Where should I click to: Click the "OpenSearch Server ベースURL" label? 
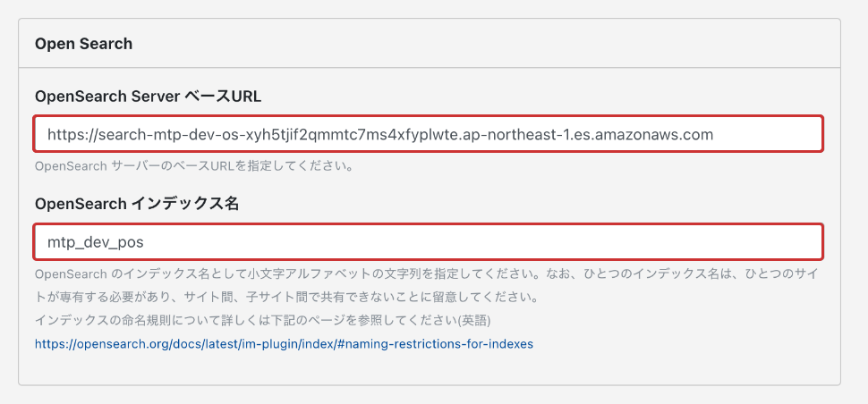[x=148, y=97]
